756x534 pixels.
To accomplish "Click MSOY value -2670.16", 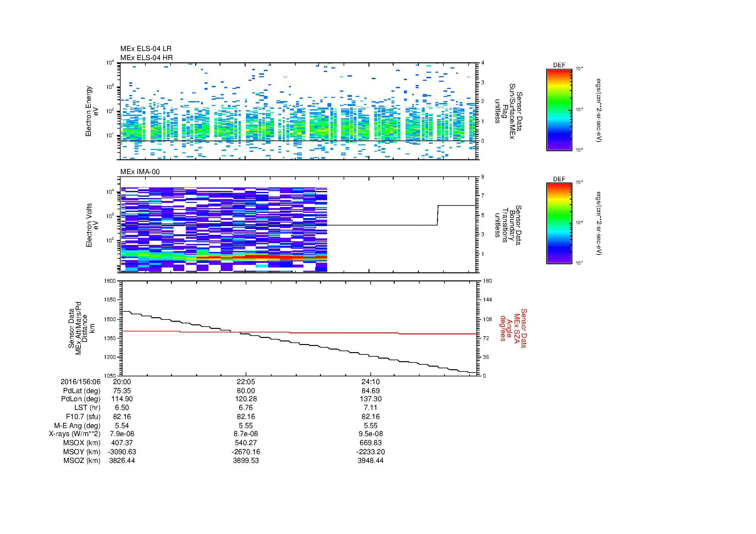I will point(246,452).
